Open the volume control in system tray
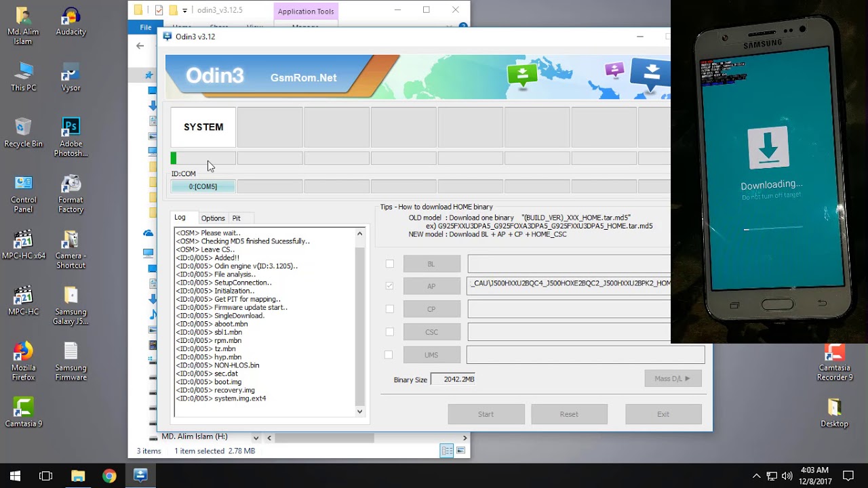Viewport: 868px width, 488px height. 787,476
